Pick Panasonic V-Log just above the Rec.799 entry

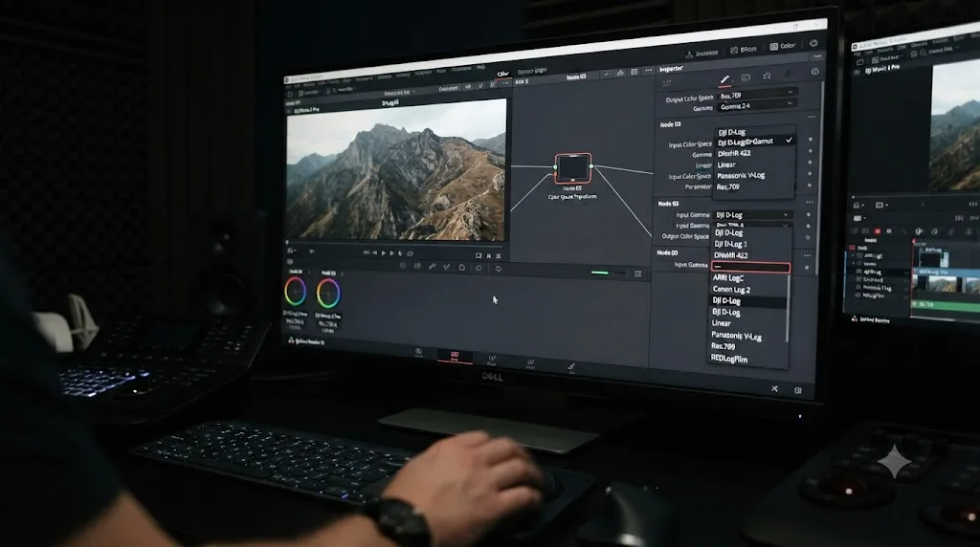(x=736, y=336)
